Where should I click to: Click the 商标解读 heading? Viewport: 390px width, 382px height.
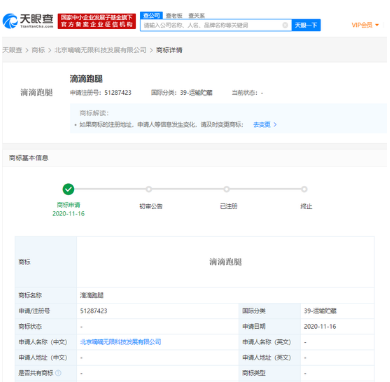pos(94,113)
